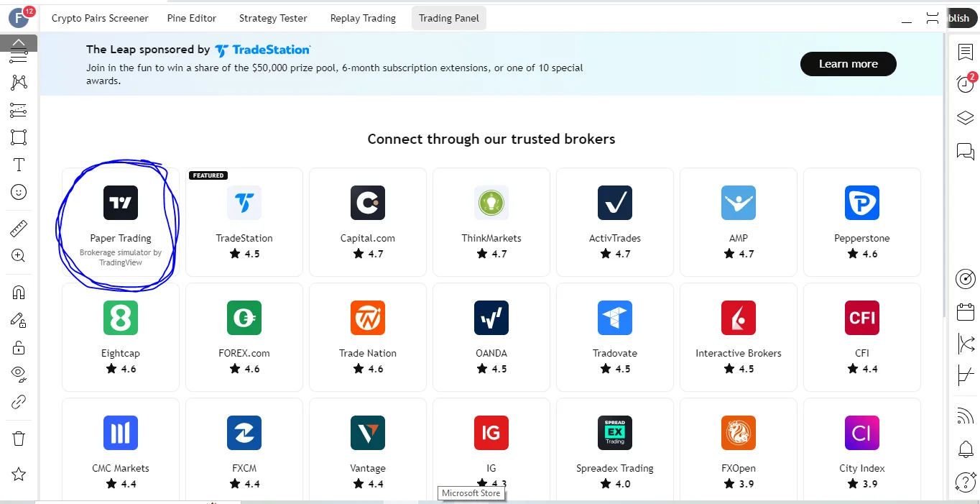
Task: Toggle lock all drawing tools
Action: point(19,348)
